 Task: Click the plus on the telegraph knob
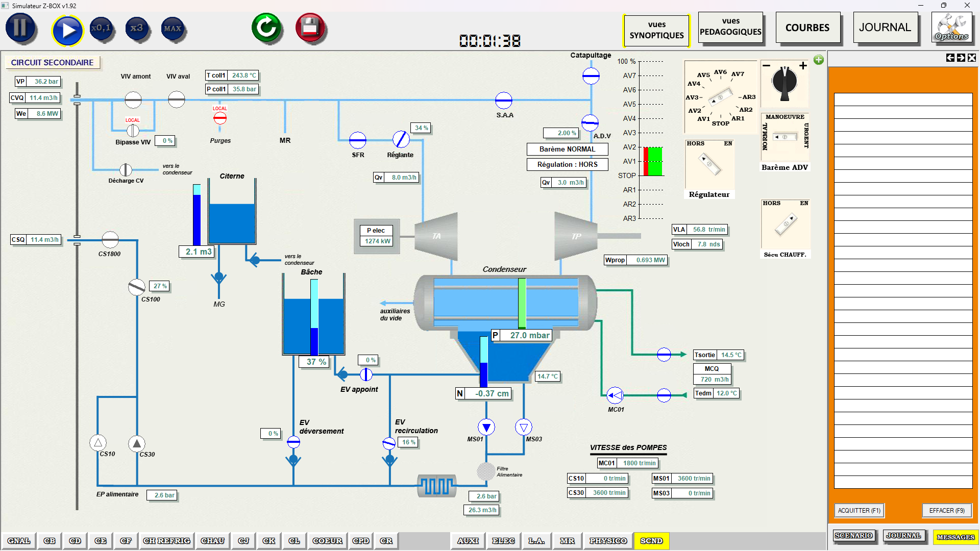click(803, 66)
